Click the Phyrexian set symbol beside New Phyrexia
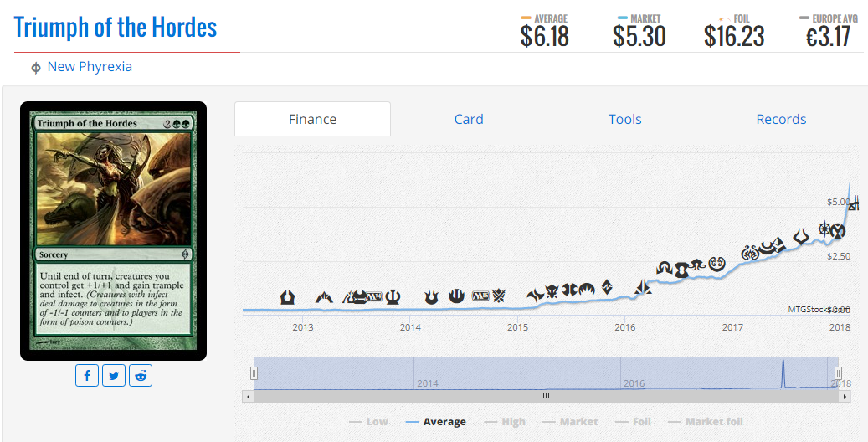Screen dimensions: 868x442 tap(36, 68)
